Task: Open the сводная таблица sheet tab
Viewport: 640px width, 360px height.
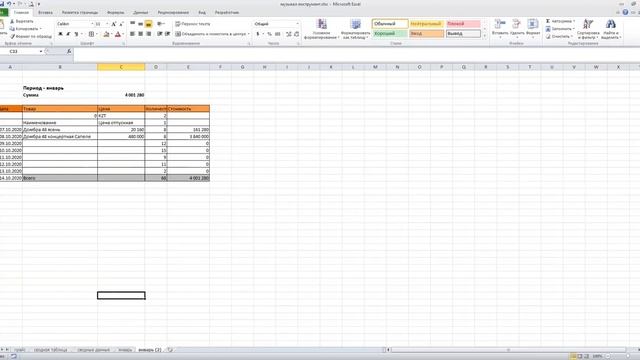Action: point(51,350)
